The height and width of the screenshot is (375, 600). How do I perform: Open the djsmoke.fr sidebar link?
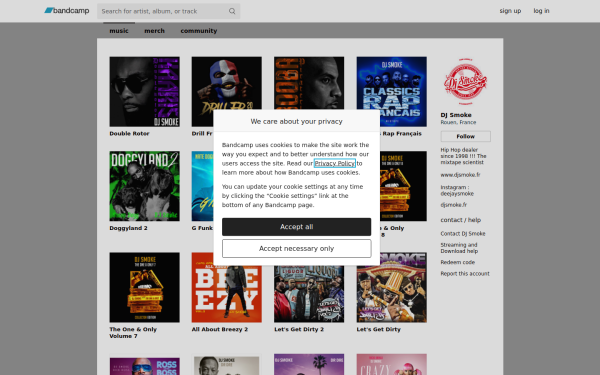(453, 205)
